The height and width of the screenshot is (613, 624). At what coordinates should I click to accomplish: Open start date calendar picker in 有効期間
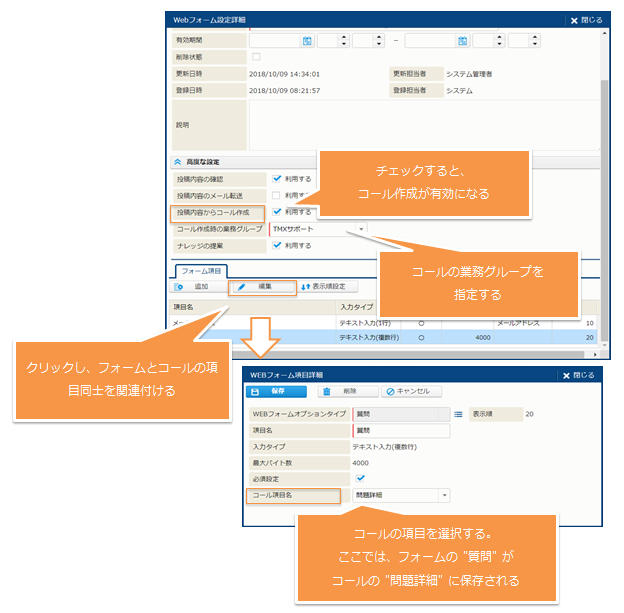click(307, 41)
